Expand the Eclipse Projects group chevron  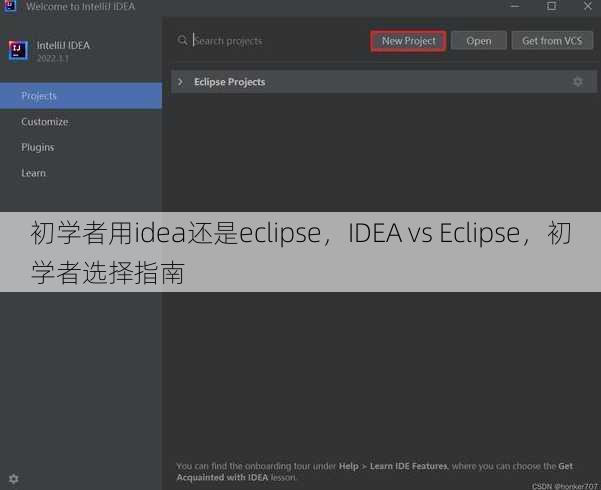pyautogui.click(x=180, y=82)
